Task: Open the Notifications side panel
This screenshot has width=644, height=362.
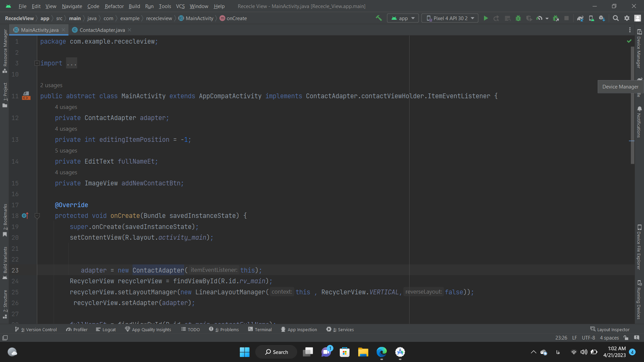Action: click(639, 122)
